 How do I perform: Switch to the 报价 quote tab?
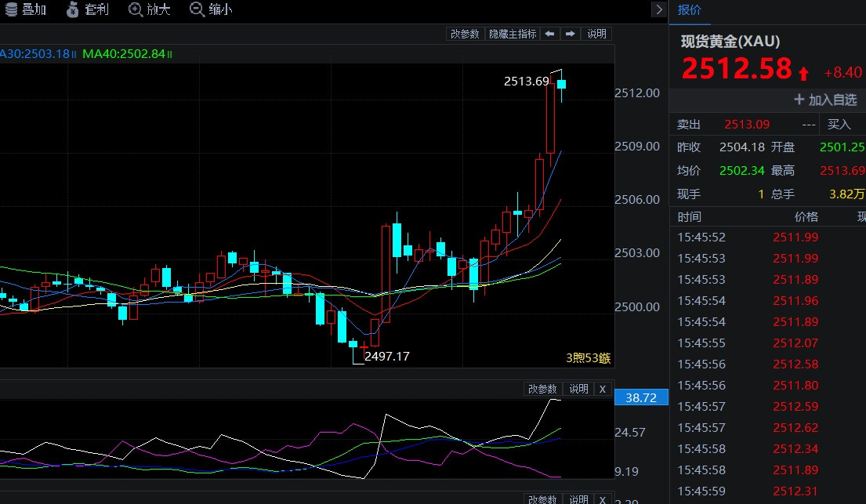(690, 9)
